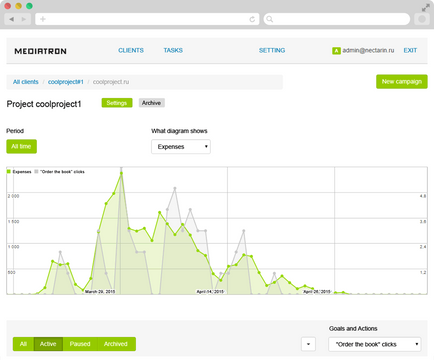Viewport: 434px width, 360px height.
Task: Open the Tasks menu item
Action: pyautogui.click(x=173, y=50)
